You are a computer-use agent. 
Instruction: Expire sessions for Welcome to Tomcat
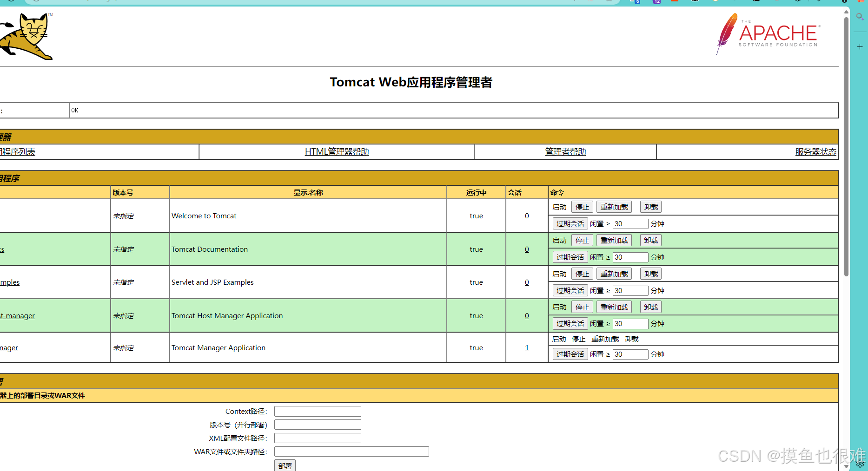coord(570,224)
